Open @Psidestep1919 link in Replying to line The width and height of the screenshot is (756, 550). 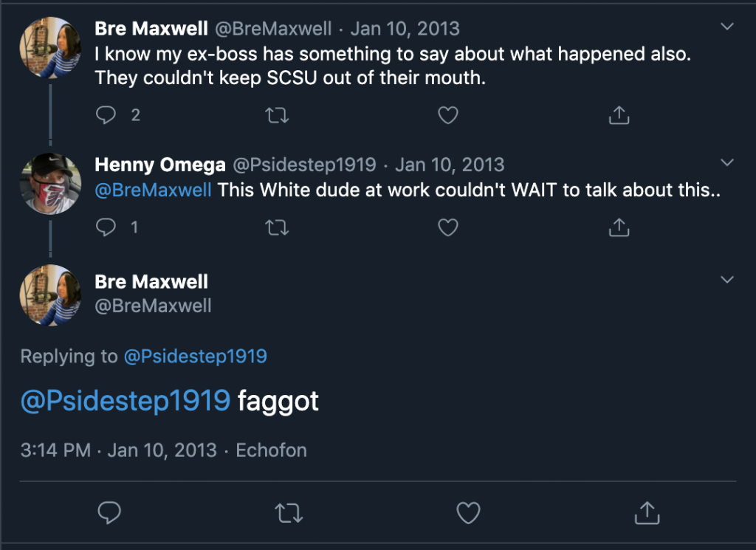click(x=195, y=357)
